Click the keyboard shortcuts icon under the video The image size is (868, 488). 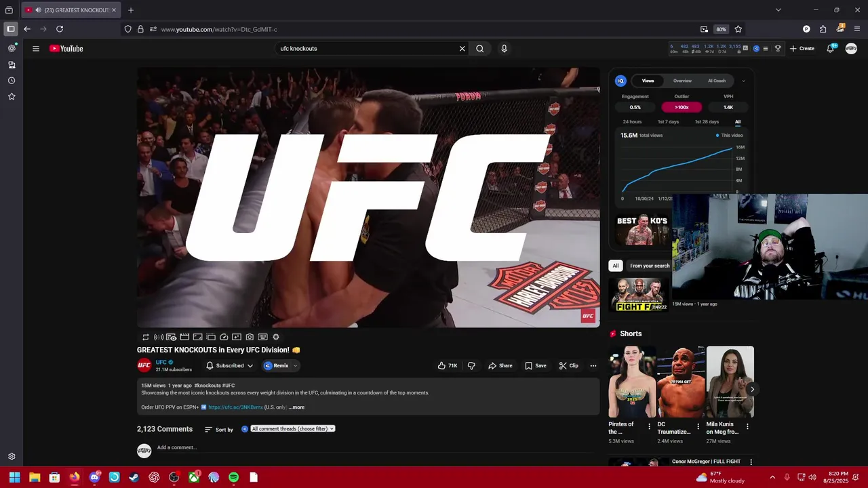pos(262,337)
